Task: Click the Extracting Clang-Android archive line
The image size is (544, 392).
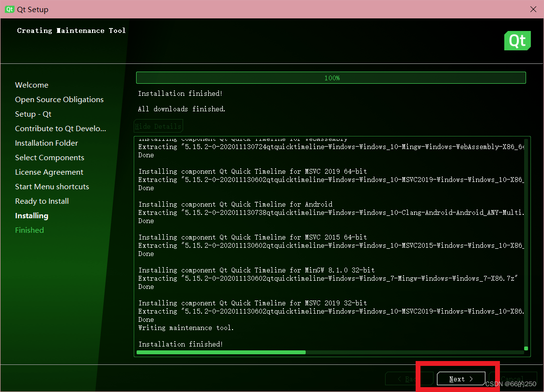Action: click(331, 212)
